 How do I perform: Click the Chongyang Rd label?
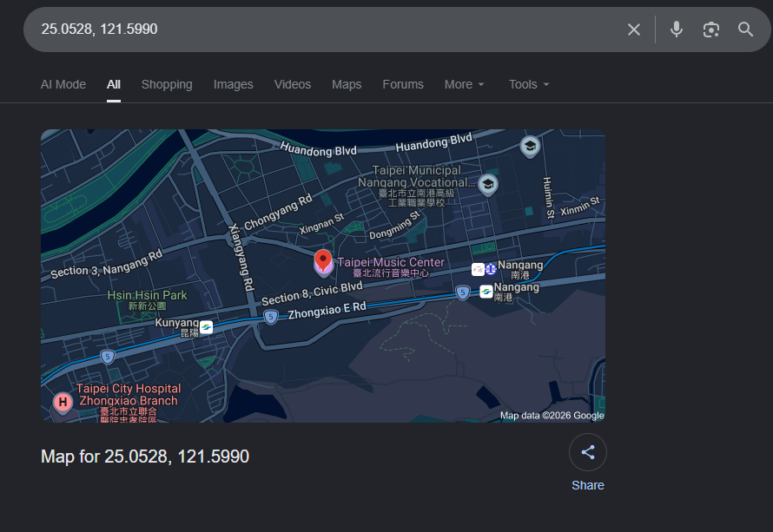(x=278, y=212)
